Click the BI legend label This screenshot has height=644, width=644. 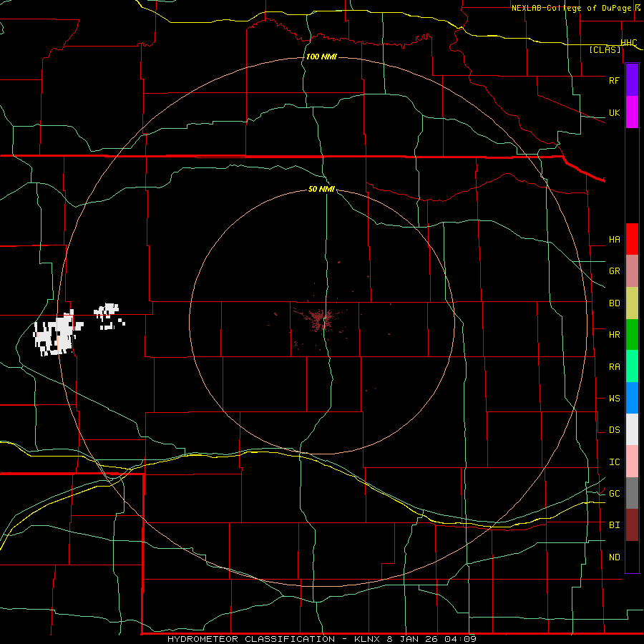614,525
